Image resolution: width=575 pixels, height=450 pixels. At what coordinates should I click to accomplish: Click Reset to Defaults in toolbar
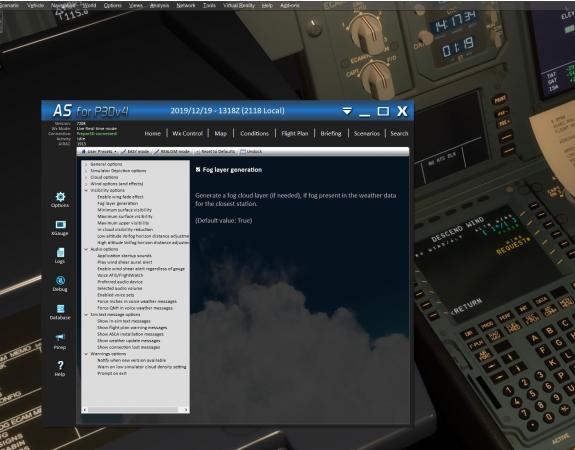215,151
